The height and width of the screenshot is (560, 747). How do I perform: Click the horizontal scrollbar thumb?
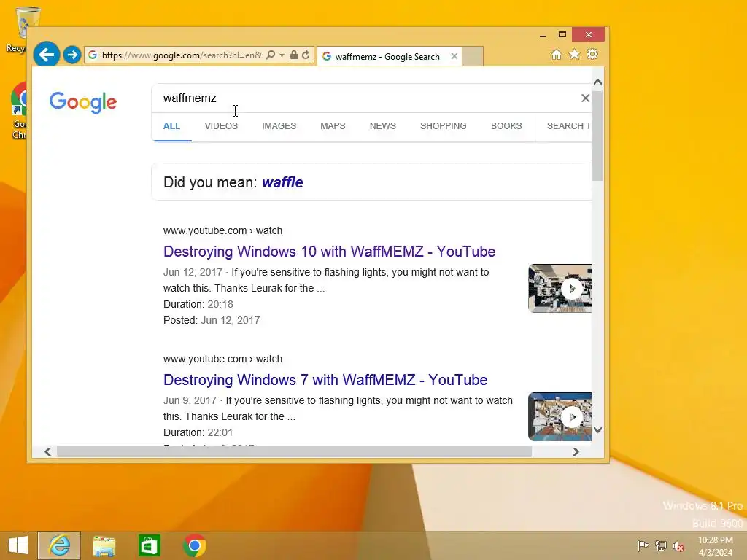294,451
